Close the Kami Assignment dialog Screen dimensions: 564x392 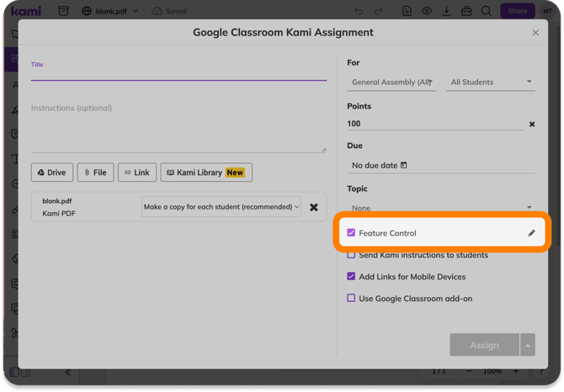click(535, 33)
